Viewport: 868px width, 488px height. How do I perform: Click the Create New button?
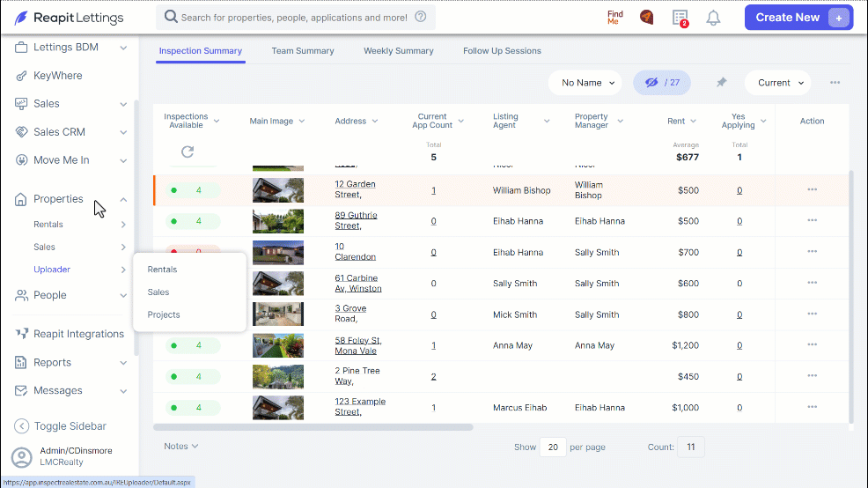(x=798, y=17)
